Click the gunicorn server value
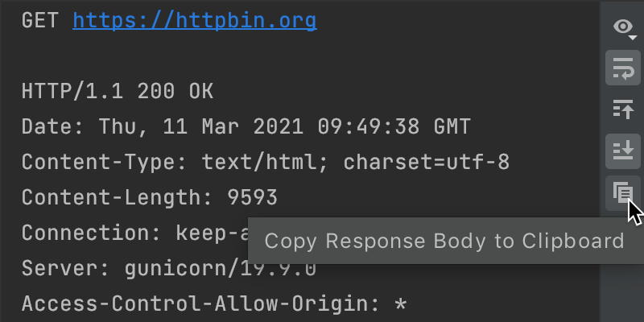 tap(221, 269)
